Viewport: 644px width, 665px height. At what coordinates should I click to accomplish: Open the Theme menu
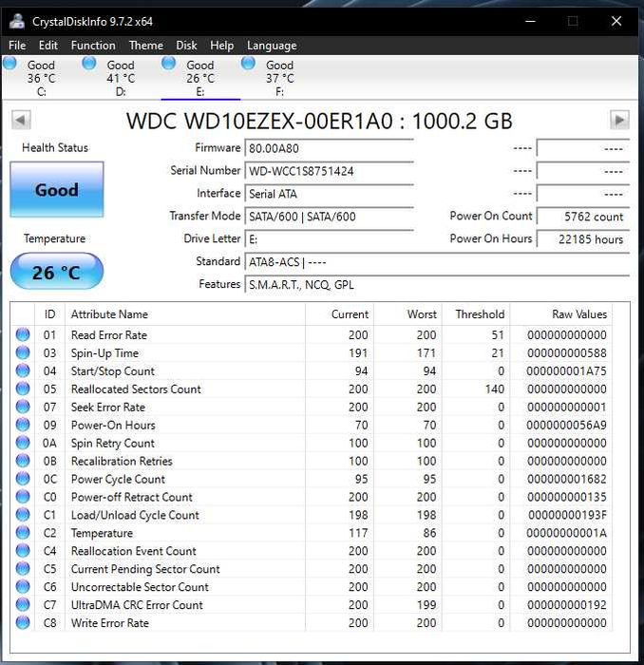click(x=146, y=46)
